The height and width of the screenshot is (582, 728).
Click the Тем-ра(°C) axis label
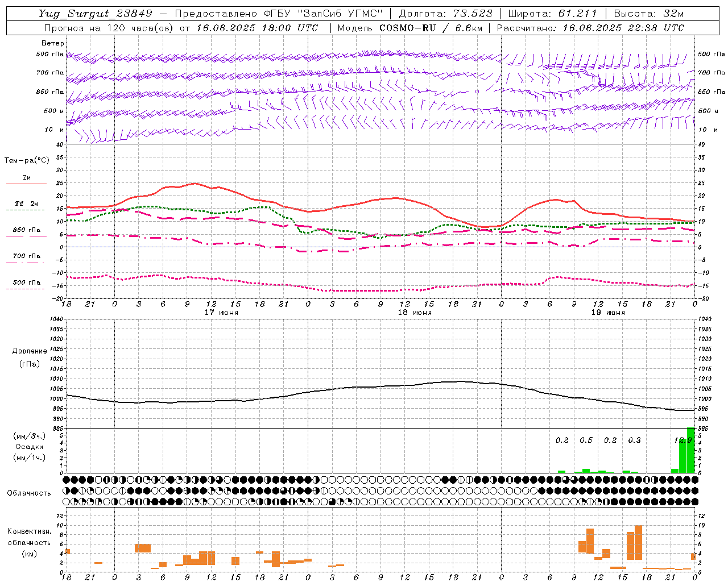click(x=27, y=161)
